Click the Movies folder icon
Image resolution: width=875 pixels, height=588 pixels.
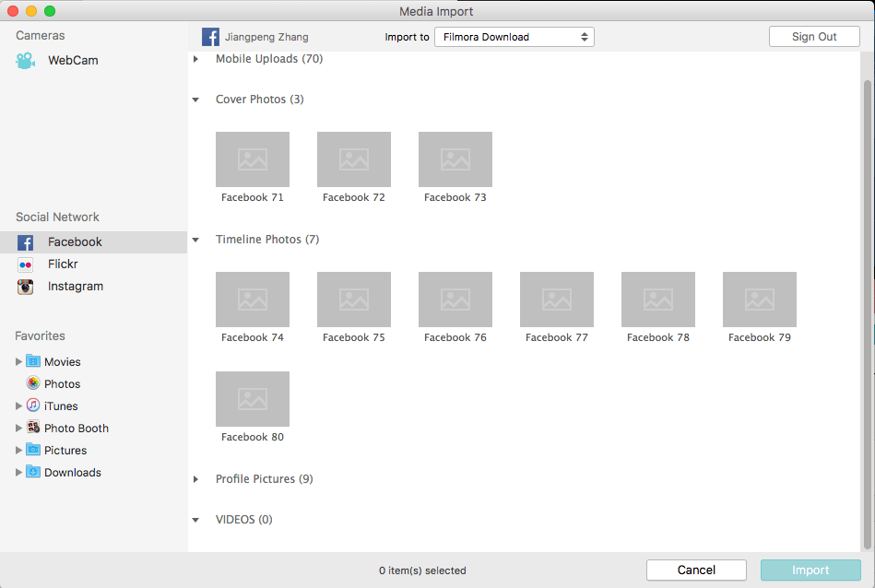(33, 361)
